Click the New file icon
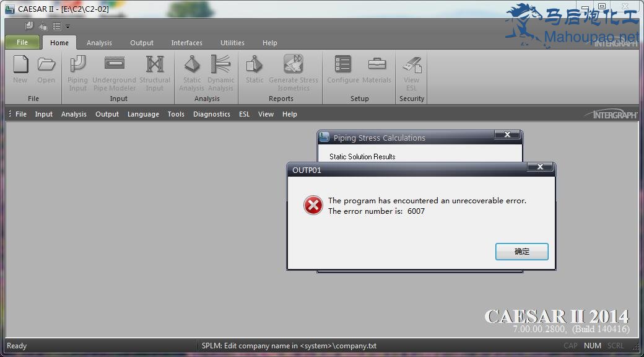Viewport: 644px width, 357px height. pos(20,64)
